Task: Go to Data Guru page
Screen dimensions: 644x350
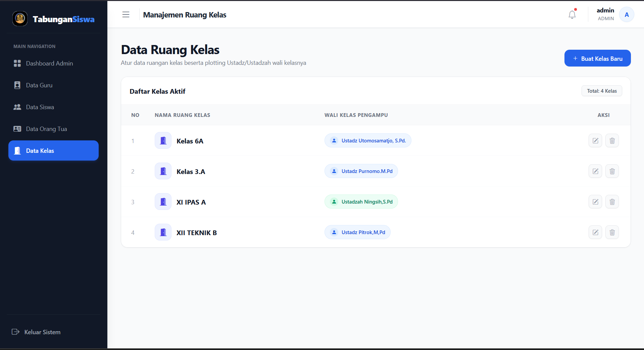Action: click(x=54, y=85)
